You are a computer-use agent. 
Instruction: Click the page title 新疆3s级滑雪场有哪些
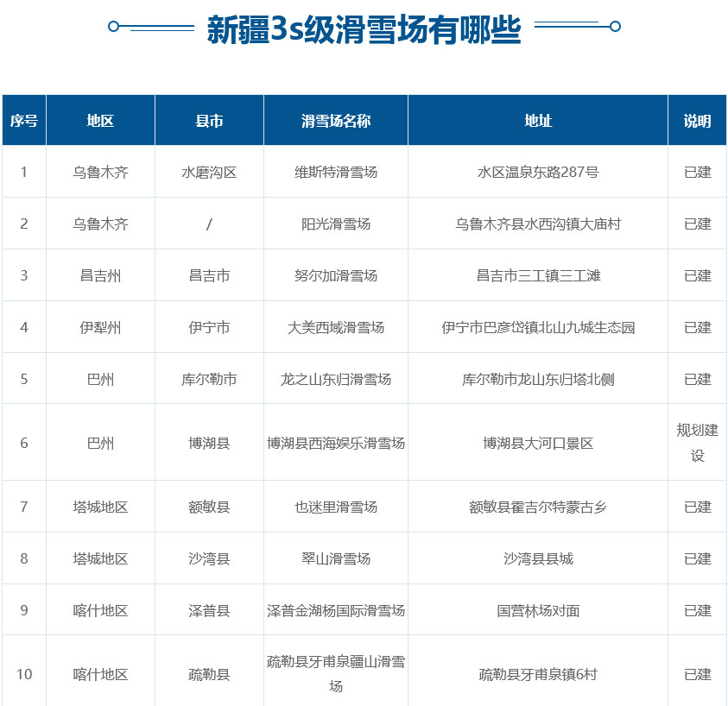click(x=364, y=30)
